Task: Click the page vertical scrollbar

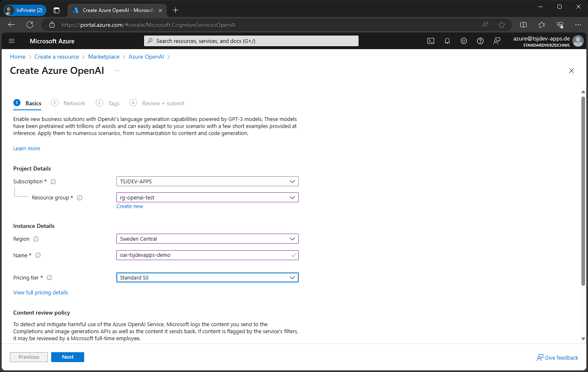Action: [583, 190]
